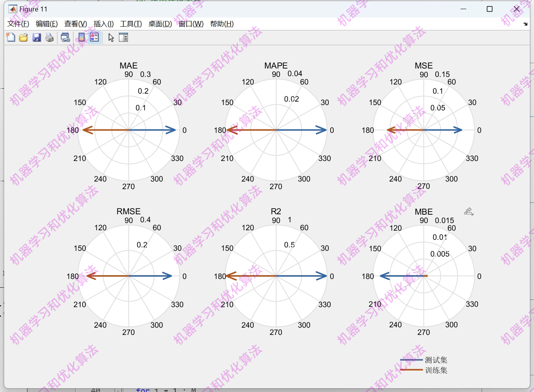Open the 帮助(H) menu
Screen dimensions: 534x392
coord(222,24)
